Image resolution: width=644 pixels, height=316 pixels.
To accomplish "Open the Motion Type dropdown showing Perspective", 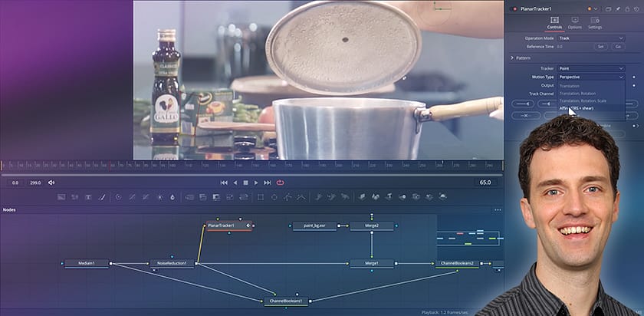I will coord(591,77).
